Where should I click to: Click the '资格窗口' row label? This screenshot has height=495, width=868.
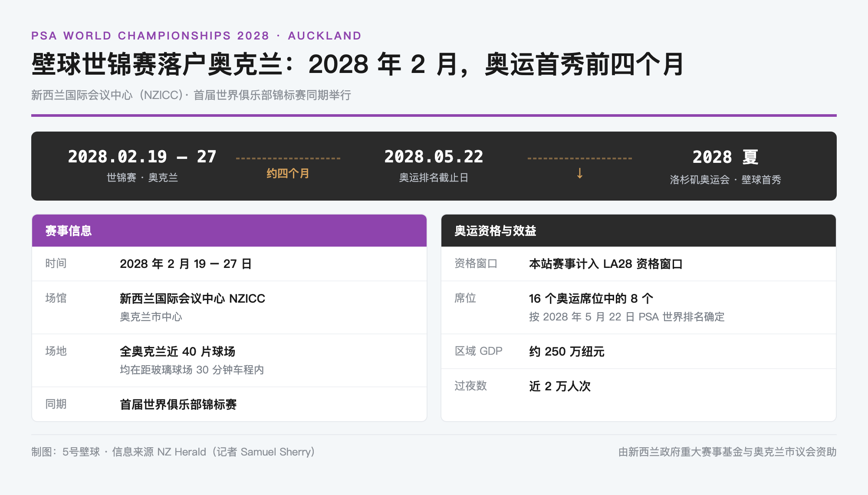476,264
